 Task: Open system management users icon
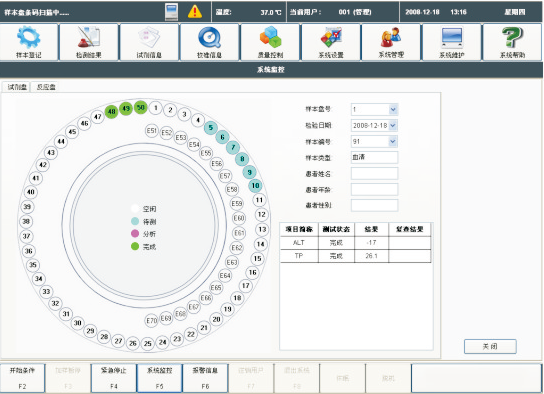tap(391, 42)
